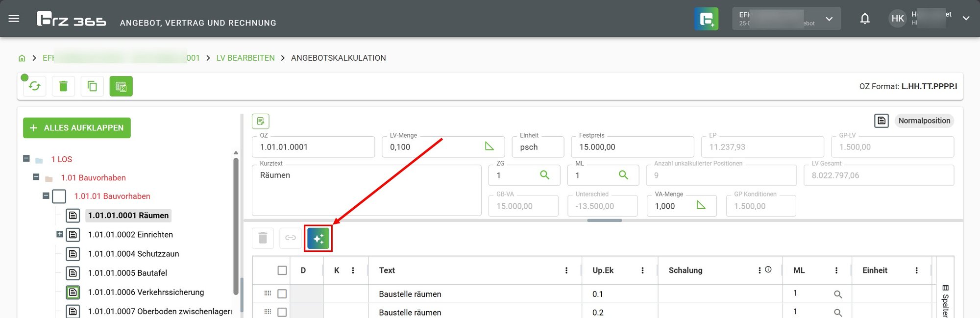Expand the 1.01.01.0002 Einrichten node
This screenshot has height=318, width=980.
(x=60, y=234)
